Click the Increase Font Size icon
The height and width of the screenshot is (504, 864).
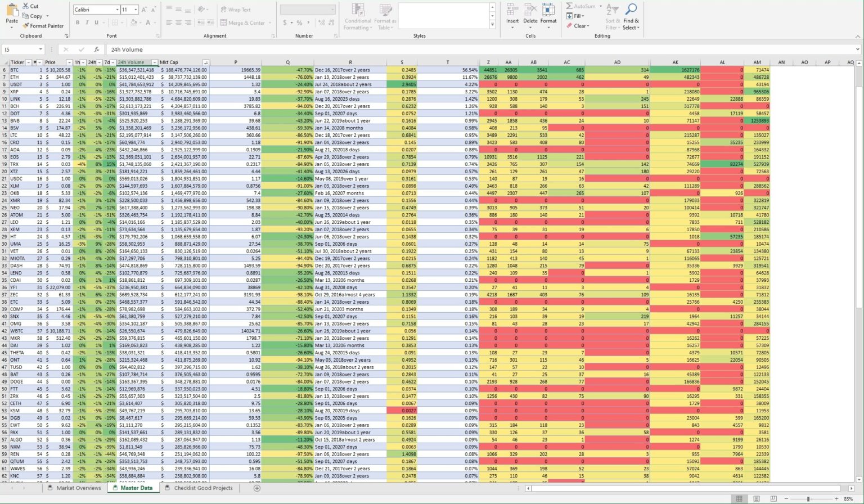145,10
